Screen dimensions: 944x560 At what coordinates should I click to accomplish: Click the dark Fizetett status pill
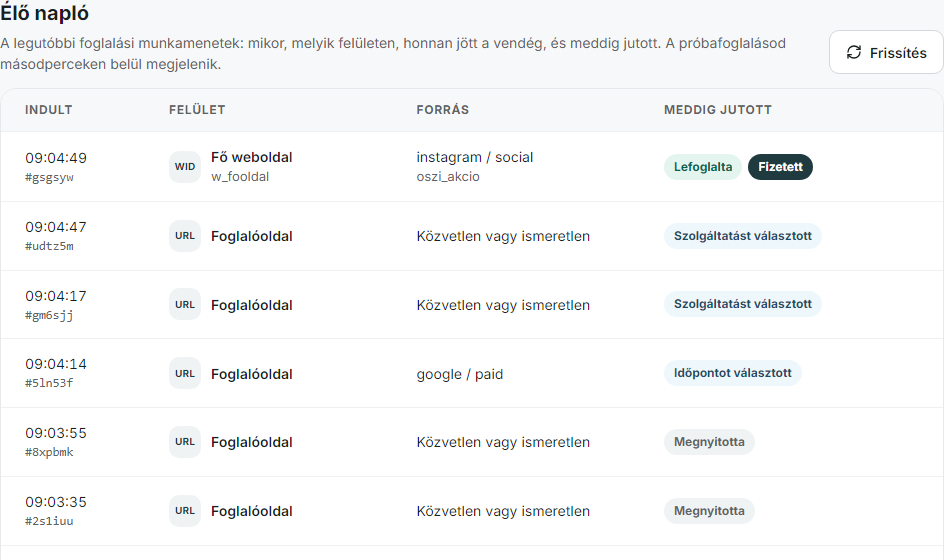coord(780,167)
